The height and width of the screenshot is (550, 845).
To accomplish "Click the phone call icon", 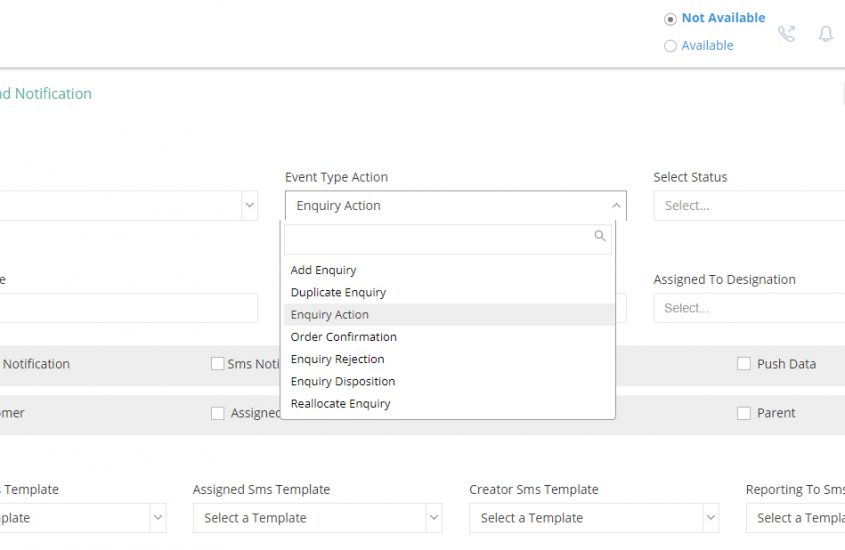I will coord(786,34).
